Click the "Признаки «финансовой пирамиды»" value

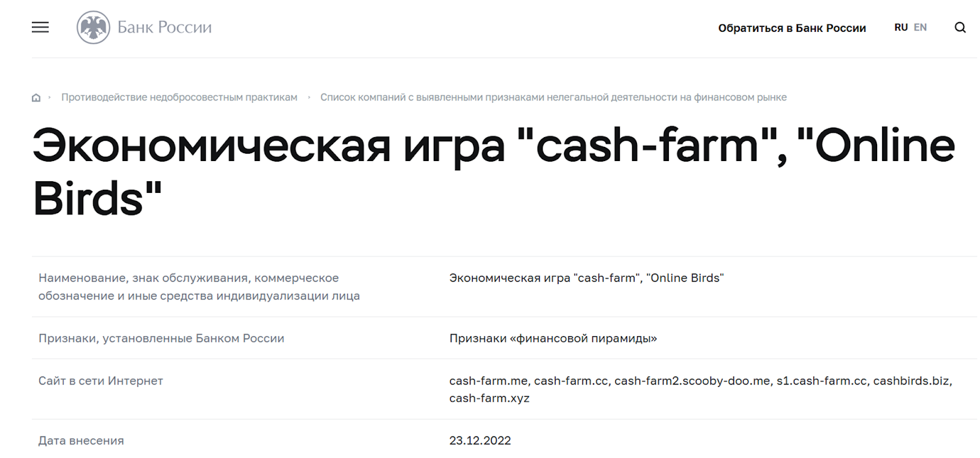click(x=553, y=339)
